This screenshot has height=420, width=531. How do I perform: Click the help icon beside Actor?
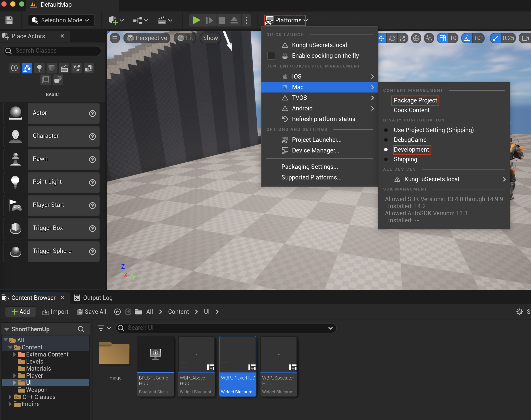point(92,113)
